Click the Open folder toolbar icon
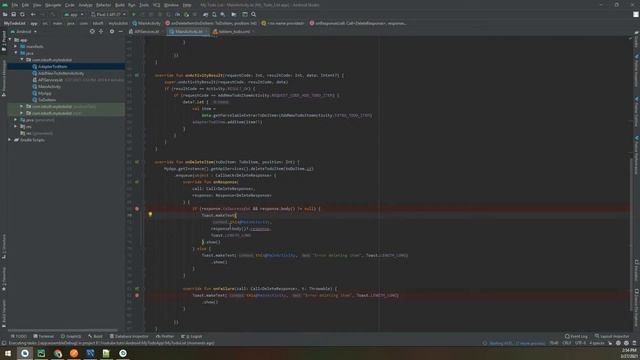Viewport: 640px width, 360px height. pos(5,14)
